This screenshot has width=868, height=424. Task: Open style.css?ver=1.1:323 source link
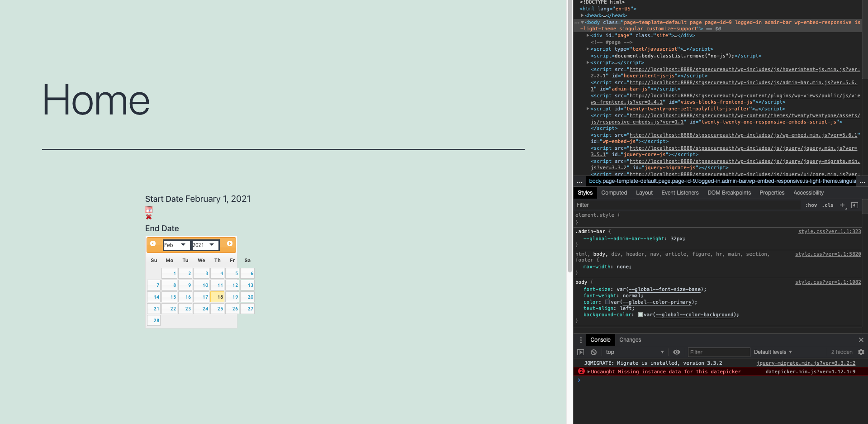(830, 232)
